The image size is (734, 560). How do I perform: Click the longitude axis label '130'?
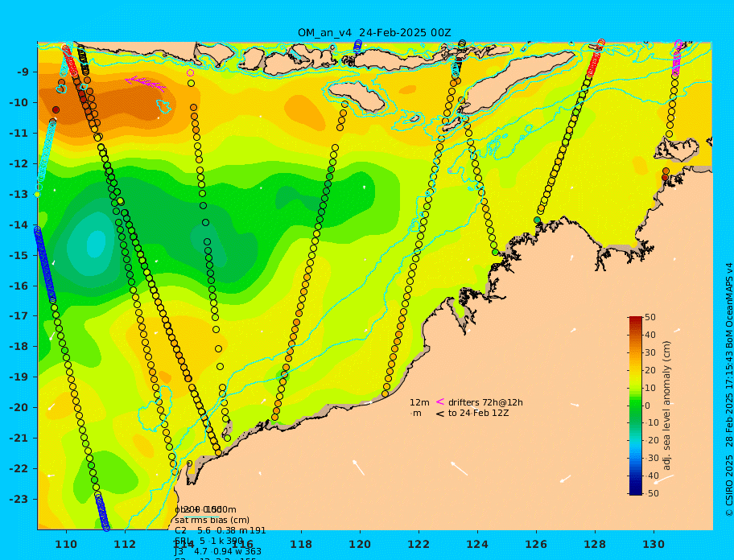[654, 545]
